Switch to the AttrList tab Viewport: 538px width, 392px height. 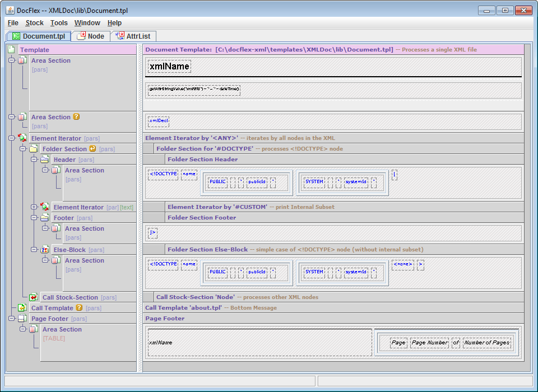pos(133,36)
